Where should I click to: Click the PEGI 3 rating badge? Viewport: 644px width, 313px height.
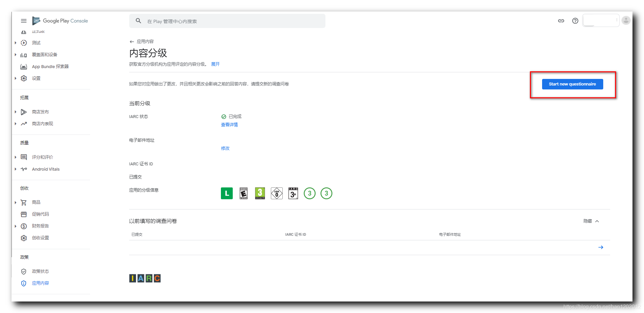[x=260, y=193]
